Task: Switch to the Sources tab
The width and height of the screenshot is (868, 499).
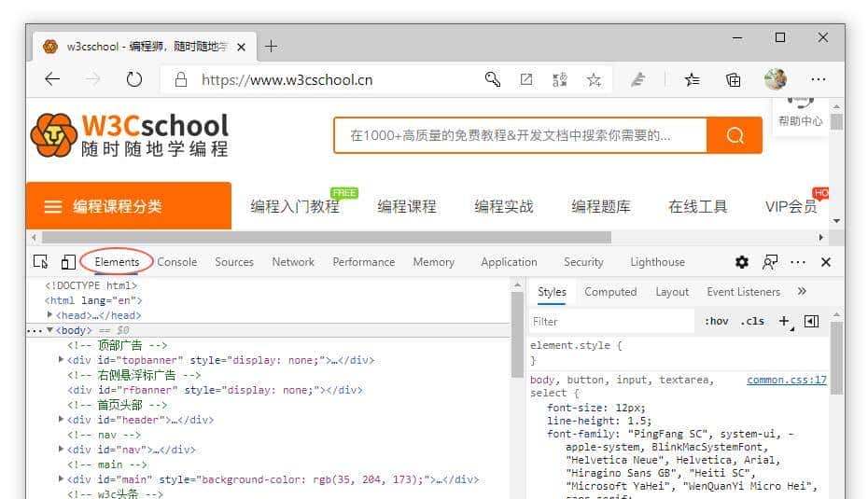Action: coord(234,262)
